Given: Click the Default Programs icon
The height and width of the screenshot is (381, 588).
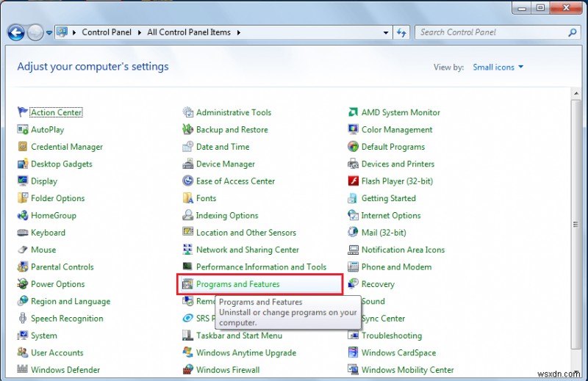Looking at the screenshot, I should pos(354,147).
